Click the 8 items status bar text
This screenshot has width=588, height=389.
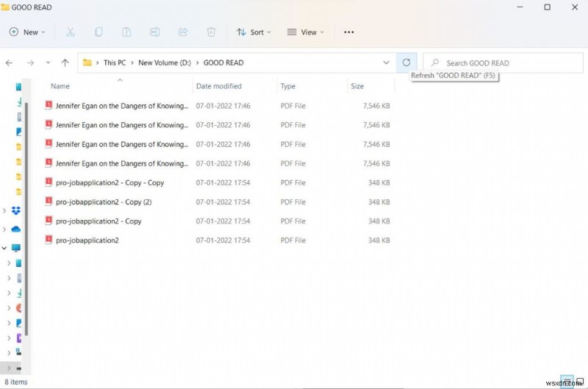tap(16, 382)
